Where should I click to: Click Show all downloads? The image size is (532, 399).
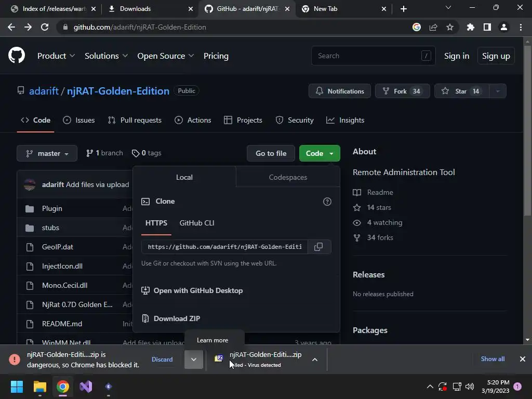493,359
